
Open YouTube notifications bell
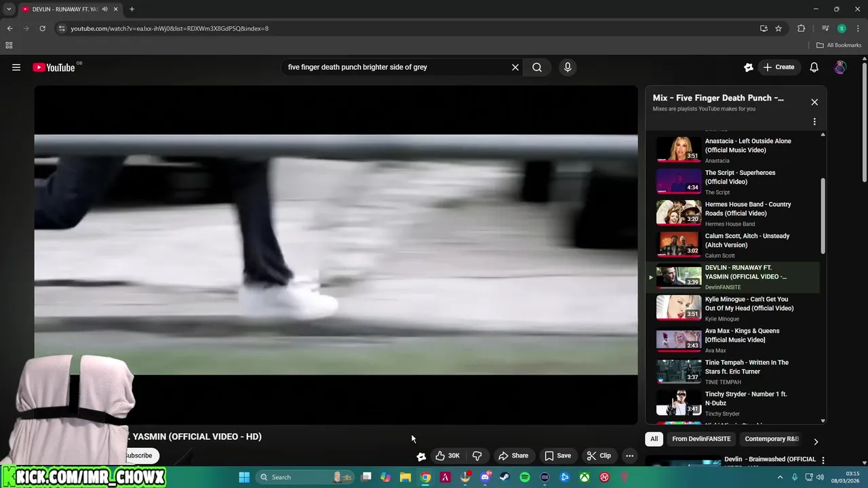(814, 67)
